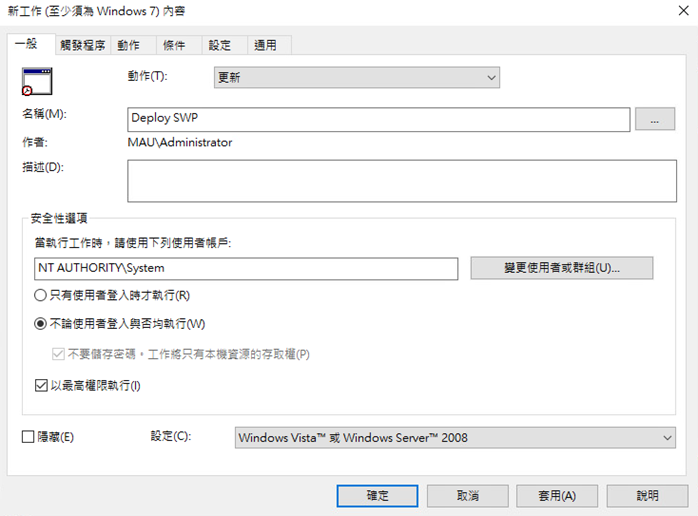The width and height of the screenshot is (698, 516).
Task: Select the 通用 tab
Action: pos(266,45)
